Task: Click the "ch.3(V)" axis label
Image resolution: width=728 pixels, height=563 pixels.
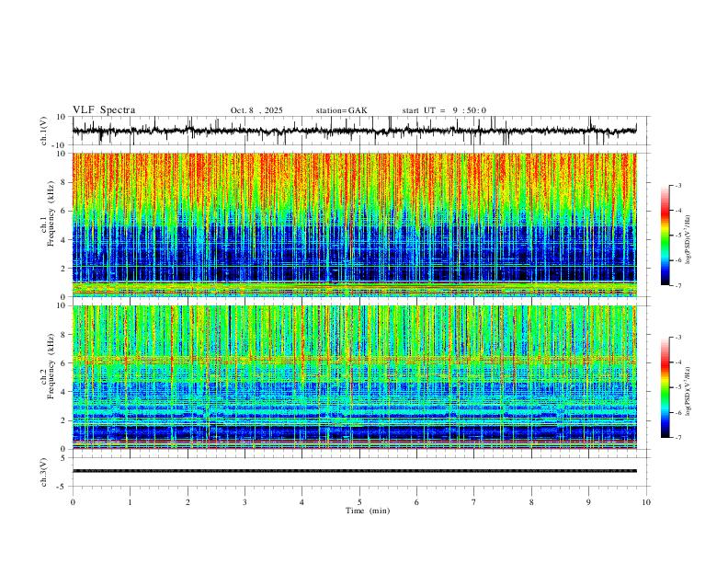Action: tap(44, 472)
